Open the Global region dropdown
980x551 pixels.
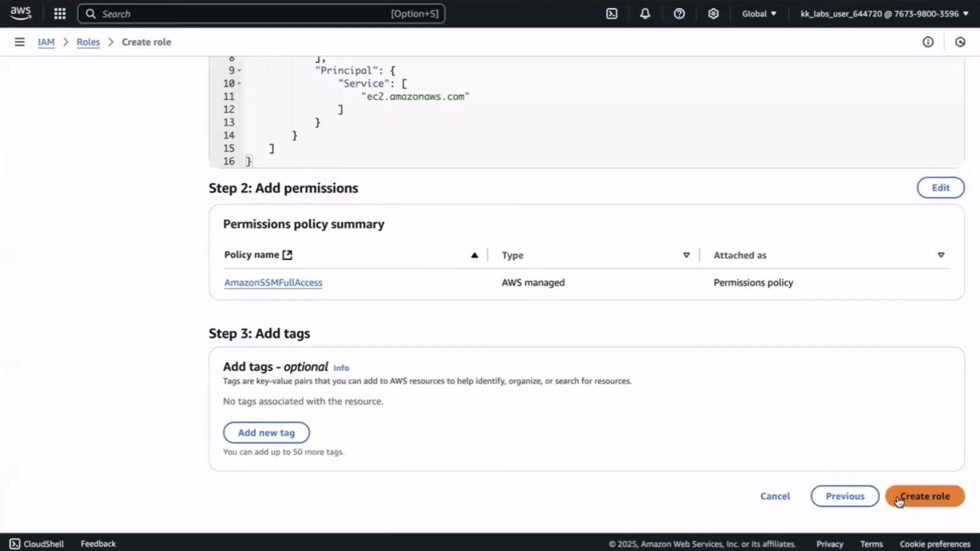(759, 14)
